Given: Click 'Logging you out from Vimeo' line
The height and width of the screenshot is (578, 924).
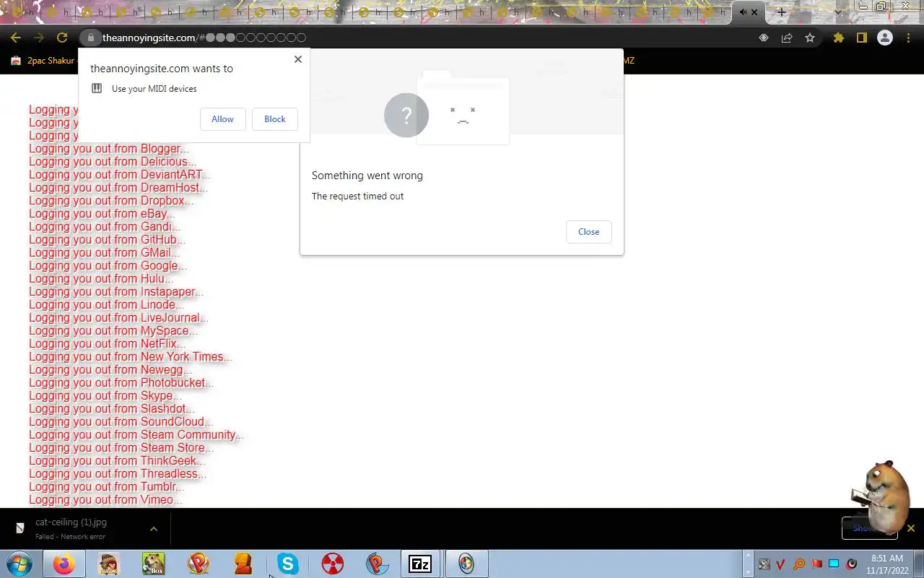Looking at the screenshot, I should (105, 500).
